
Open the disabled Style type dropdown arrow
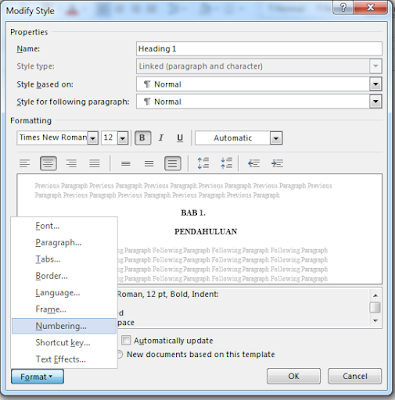(376, 66)
